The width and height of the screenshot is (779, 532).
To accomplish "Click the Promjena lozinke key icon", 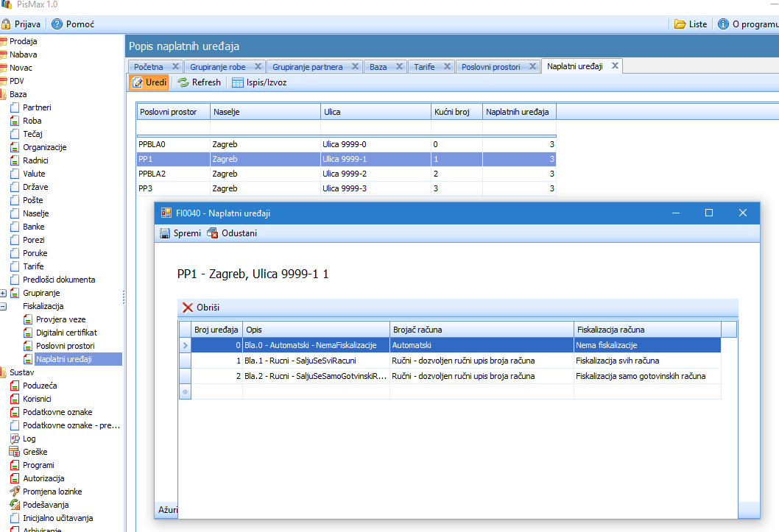I will point(15,492).
